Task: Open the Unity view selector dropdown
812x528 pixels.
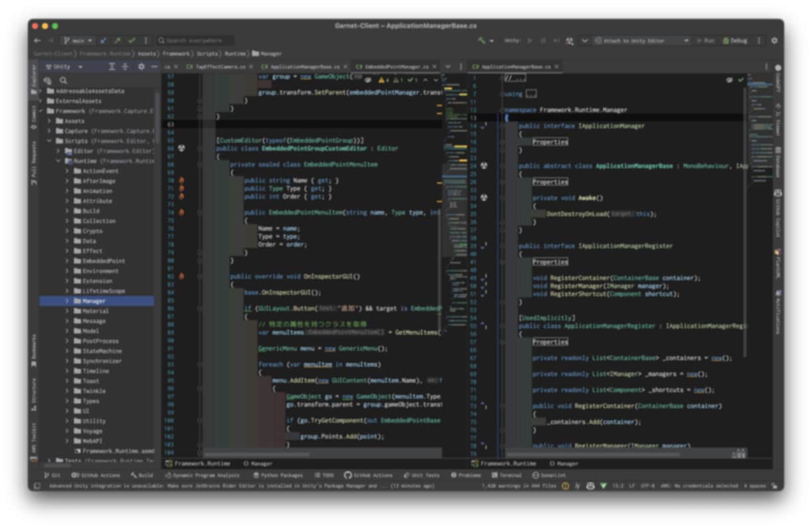Action: click(x=64, y=67)
